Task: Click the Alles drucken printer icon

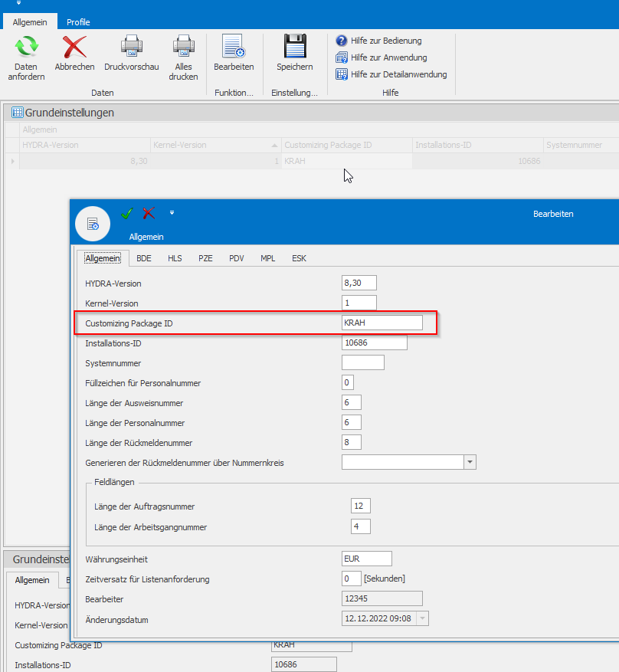Action: [184, 46]
